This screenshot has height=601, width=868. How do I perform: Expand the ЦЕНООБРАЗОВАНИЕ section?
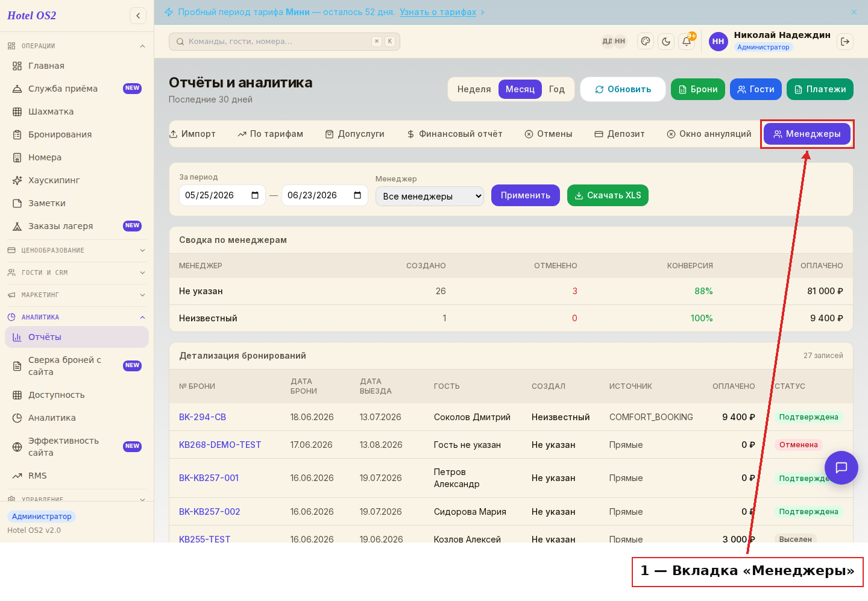(x=77, y=250)
